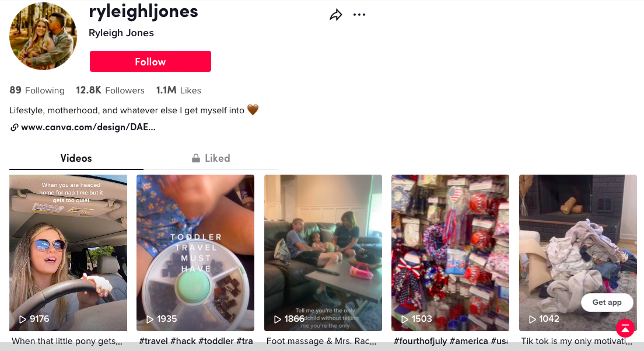Open the www.canva.com/design link
The width and height of the screenshot is (644, 351).
pos(88,127)
